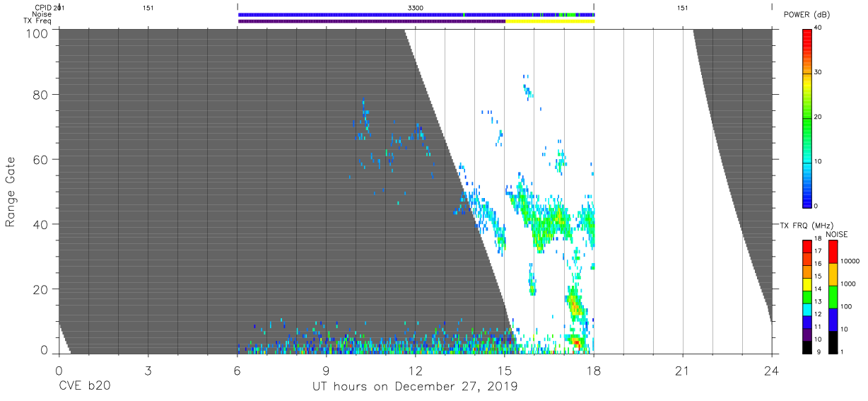Viewport: 868px width, 401px height.
Task: Click the purple segment of TX Freq strip
Action: [x=372, y=21]
